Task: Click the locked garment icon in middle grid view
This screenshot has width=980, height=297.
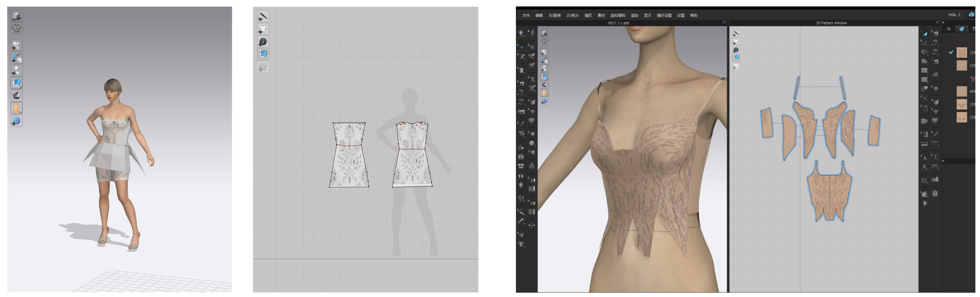Action: (263, 67)
